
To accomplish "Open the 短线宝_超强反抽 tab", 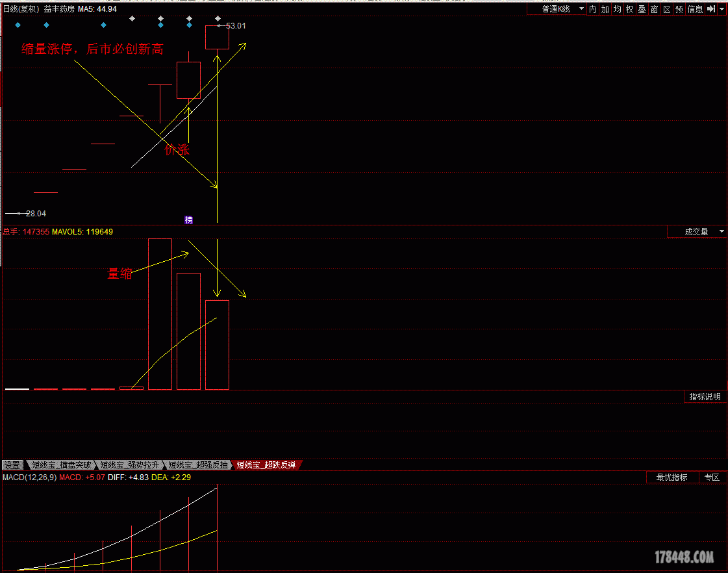I will (198, 465).
